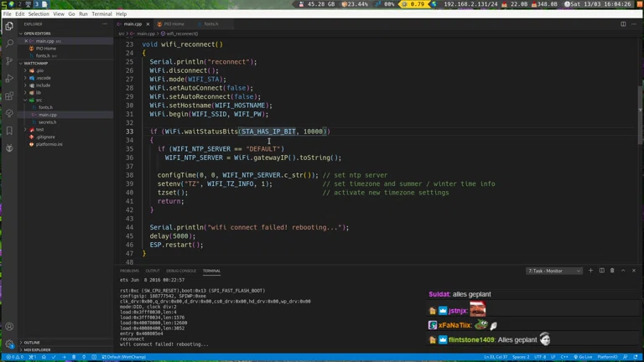
Task: Open the Extensions view in activity bar
Action: pyautogui.click(x=9, y=96)
